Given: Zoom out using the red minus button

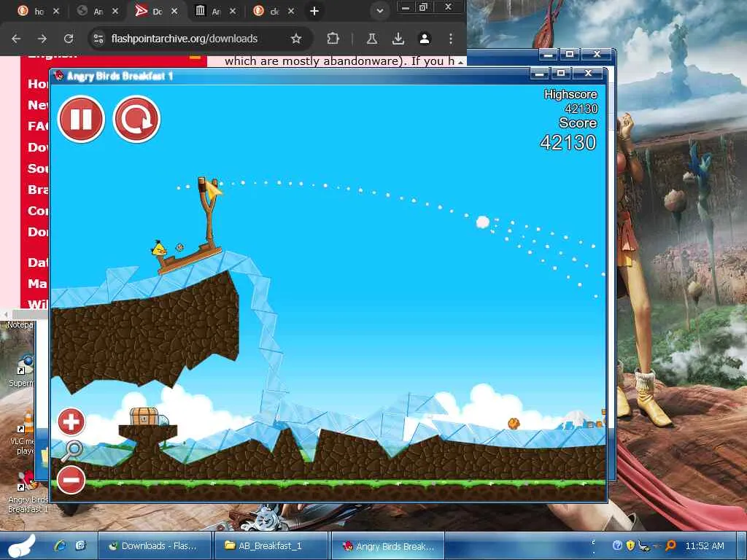Looking at the screenshot, I should coord(71,480).
